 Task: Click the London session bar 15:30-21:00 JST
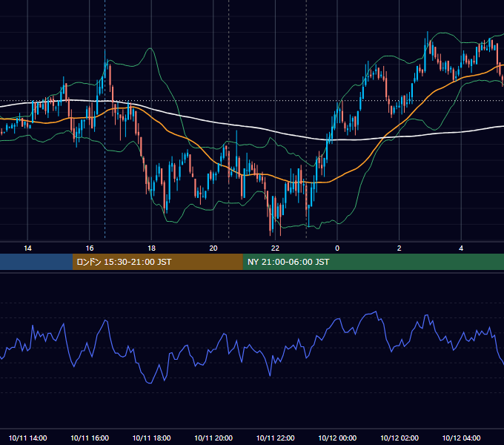coord(157,262)
